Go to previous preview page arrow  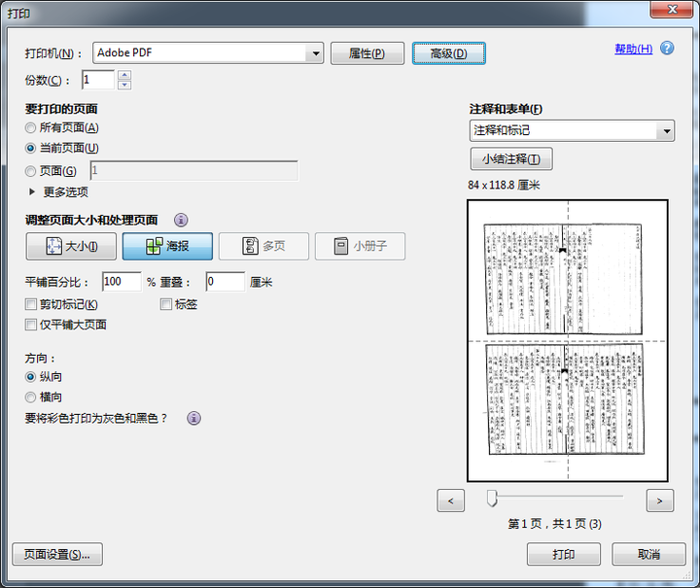pyautogui.click(x=450, y=501)
